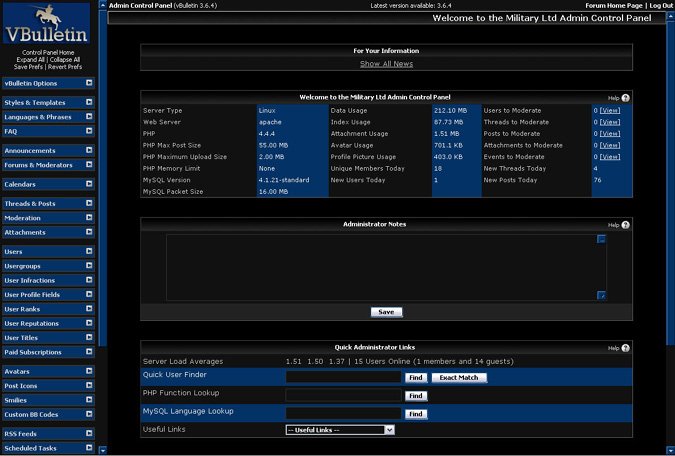Open help for Administrator Notes

coord(625,225)
